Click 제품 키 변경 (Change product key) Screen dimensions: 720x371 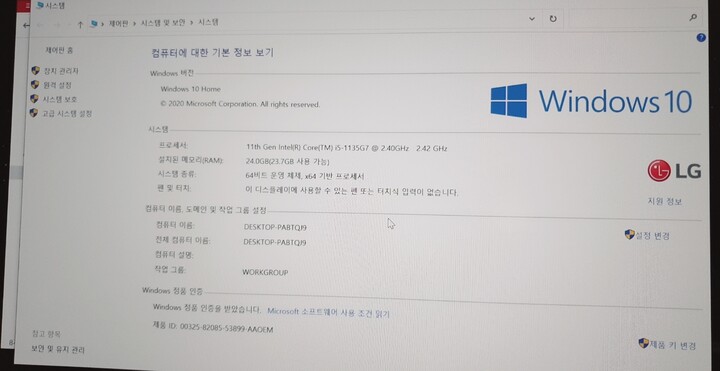673,345
